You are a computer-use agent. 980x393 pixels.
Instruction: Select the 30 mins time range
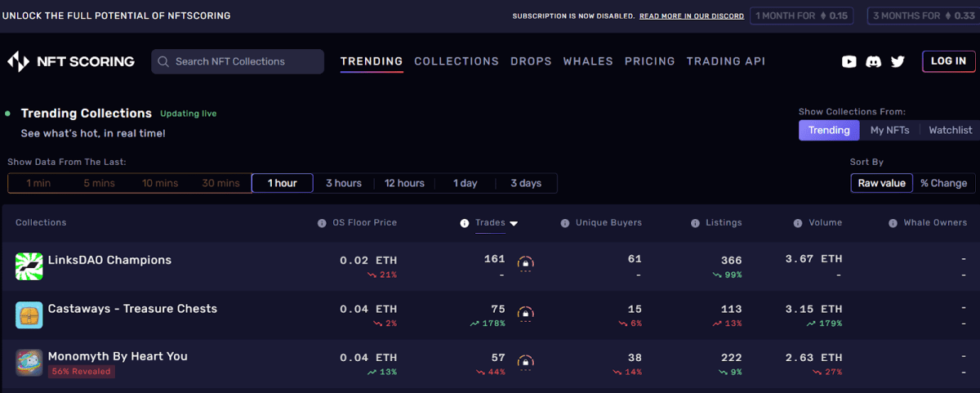[220, 183]
